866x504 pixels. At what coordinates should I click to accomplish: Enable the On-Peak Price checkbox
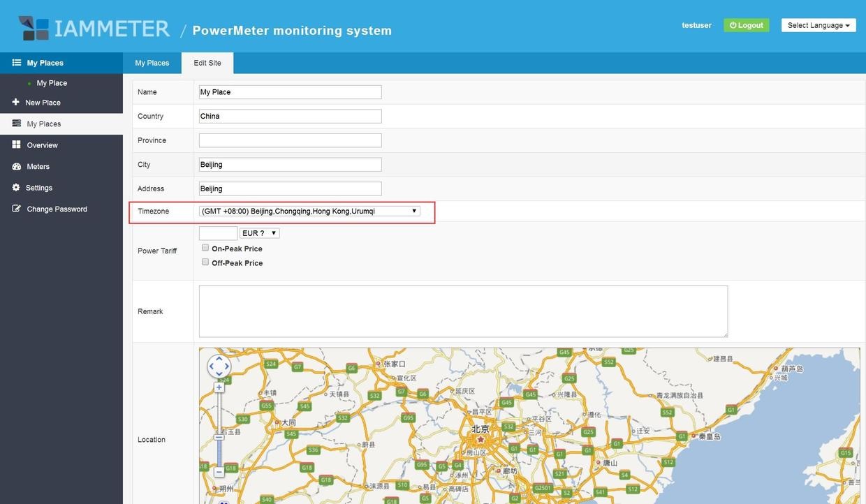pos(205,248)
